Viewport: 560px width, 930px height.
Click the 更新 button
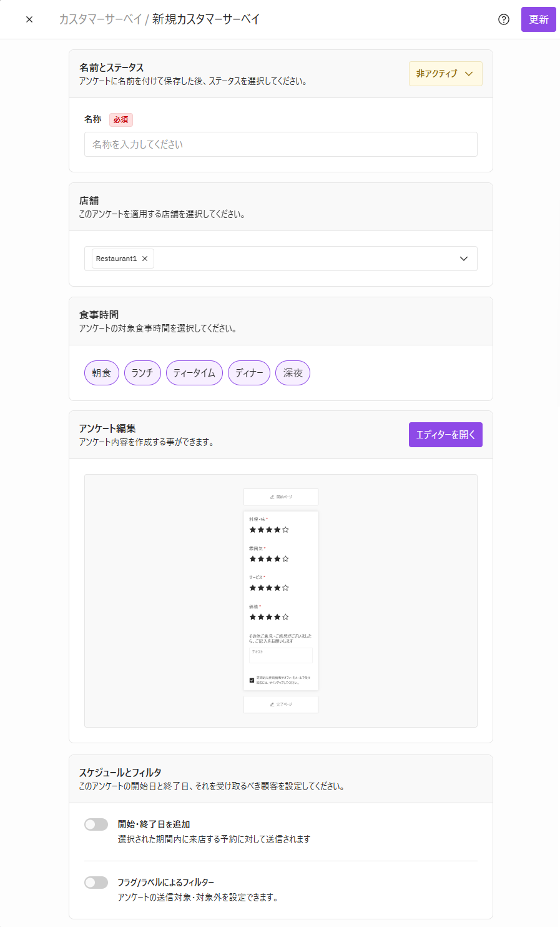[539, 19]
